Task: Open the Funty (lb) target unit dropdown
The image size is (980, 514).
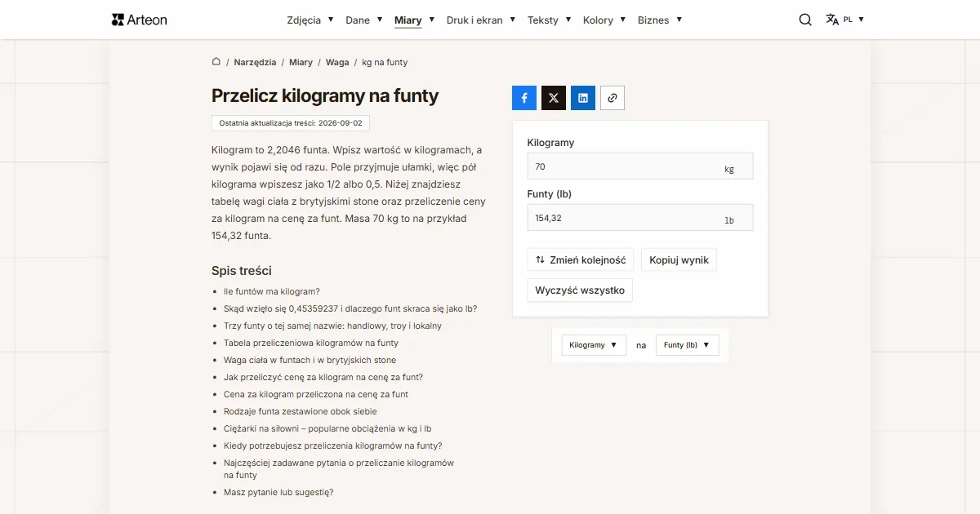Action: coord(688,345)
